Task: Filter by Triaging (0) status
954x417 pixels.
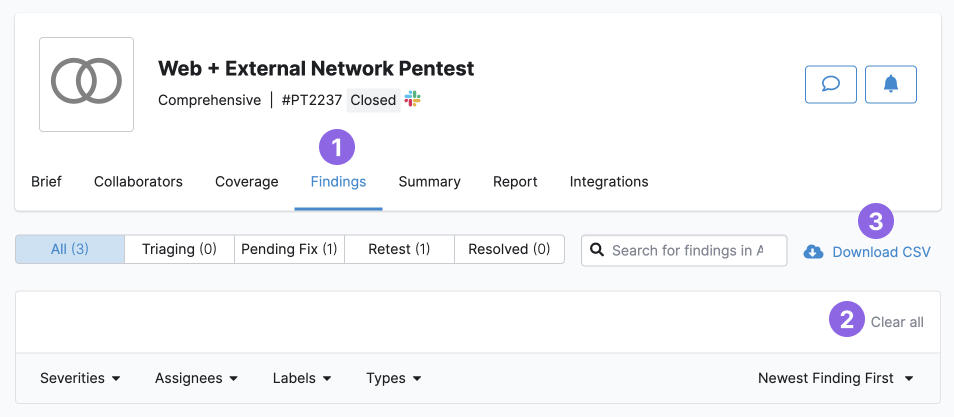Action: coord(179,249)
